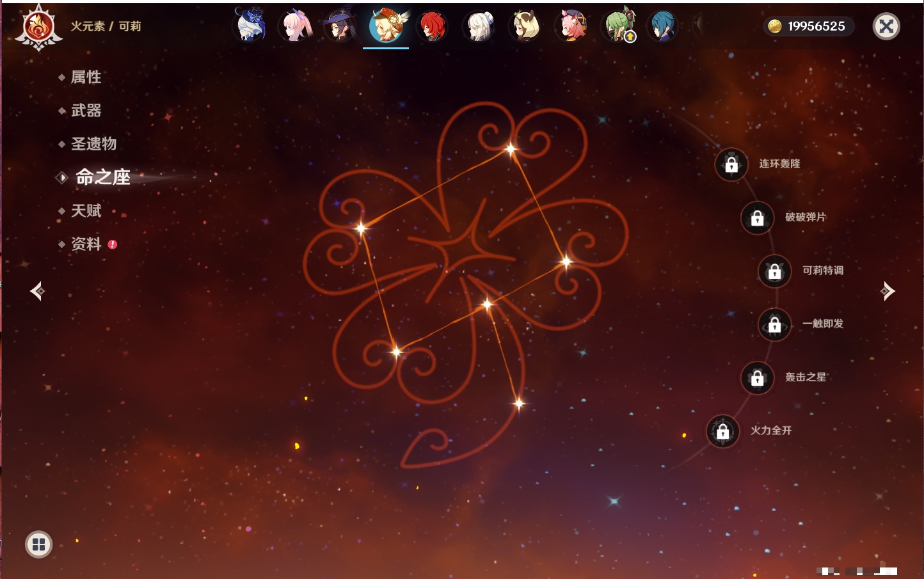Click the 轰击之星 label text
The height and width of the screenshot is (579, 924).
(x=806, y=377)
